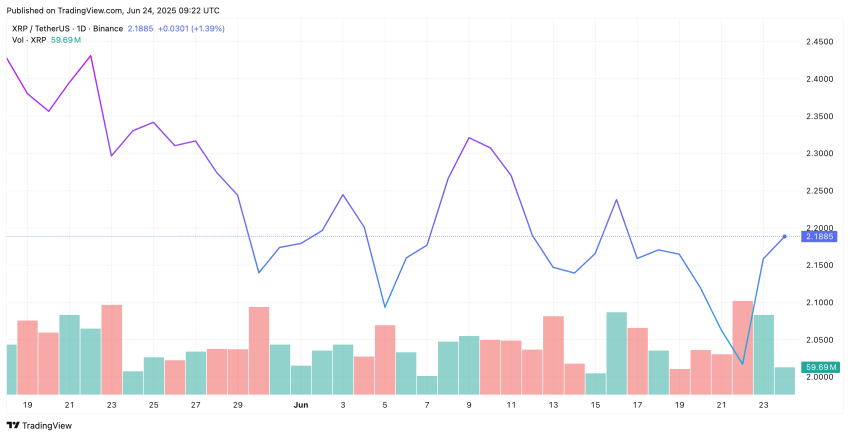This screenshot has width=850, height=437.
Task: Click the TradingView logo icon
Action: [x=16, y=423]
